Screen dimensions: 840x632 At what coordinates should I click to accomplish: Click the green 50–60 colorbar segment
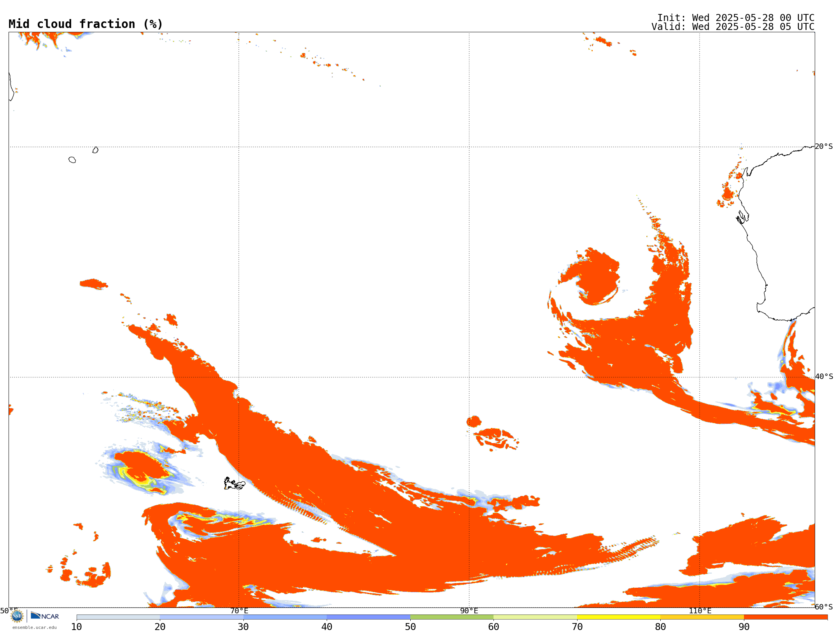point(452,617)
